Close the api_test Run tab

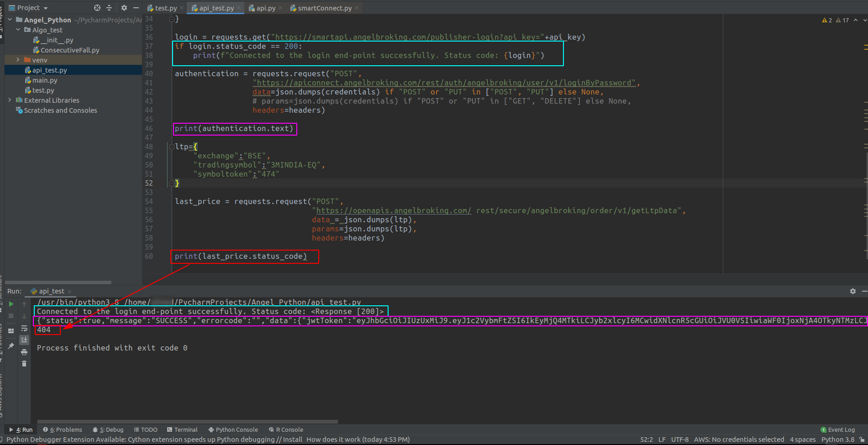69,291
